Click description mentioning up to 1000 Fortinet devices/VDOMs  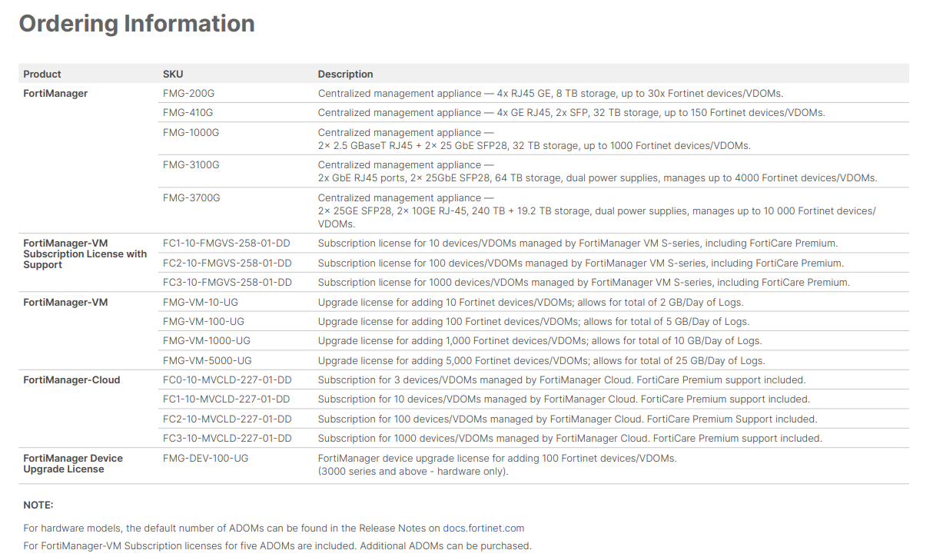[x=535, y=139]
